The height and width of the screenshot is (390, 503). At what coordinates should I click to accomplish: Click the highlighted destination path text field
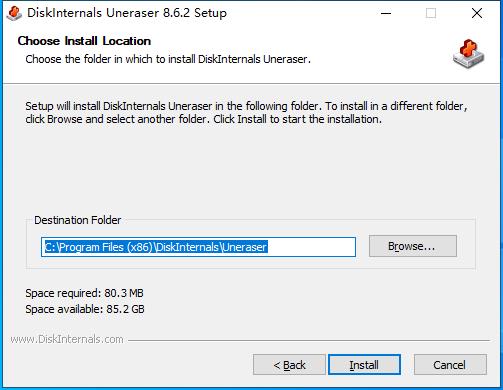pos(198,247)
